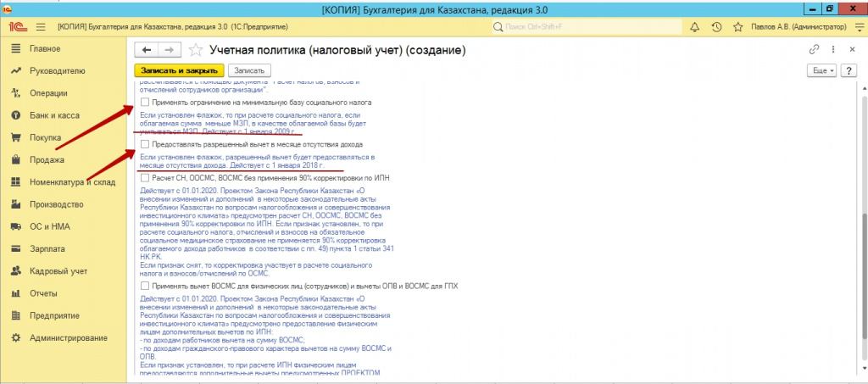
Task: Click the Производство factory icon
Action: coord(16,204)
